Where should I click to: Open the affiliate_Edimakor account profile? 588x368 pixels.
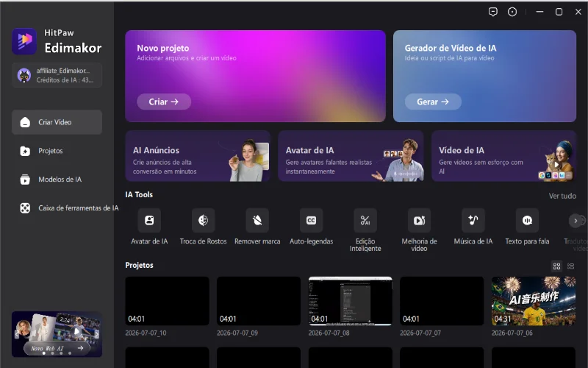pyautogui.click(x=57, y=75)
